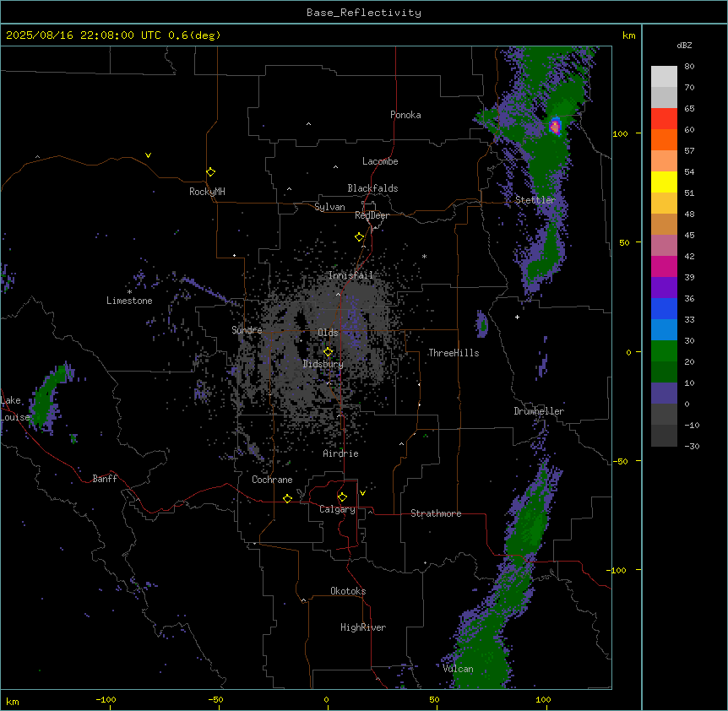The width and height of the screenshot is (728, 711).
Task: Select the yellow diamond marker between Olds and Didsbury
Action: (x=329, y=352)
